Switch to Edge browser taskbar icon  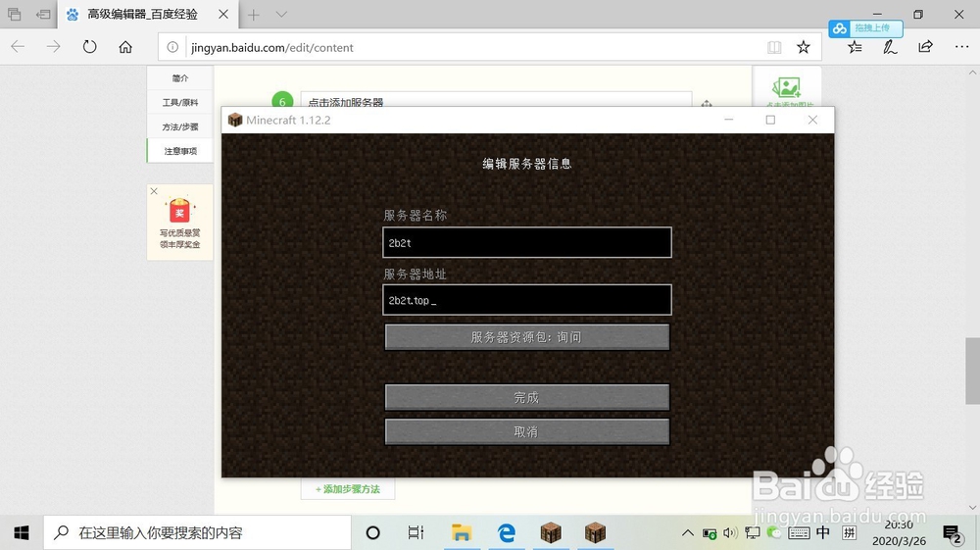tap(507, 532)
